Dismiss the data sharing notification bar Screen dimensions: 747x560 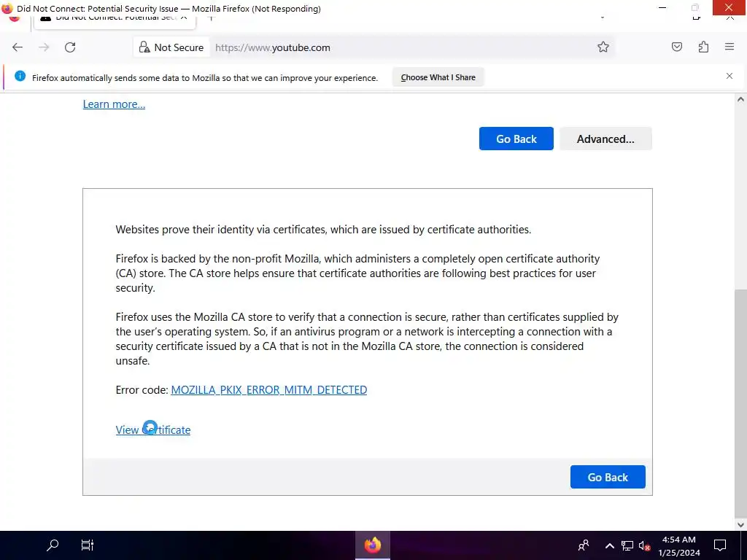click(729, 76)
